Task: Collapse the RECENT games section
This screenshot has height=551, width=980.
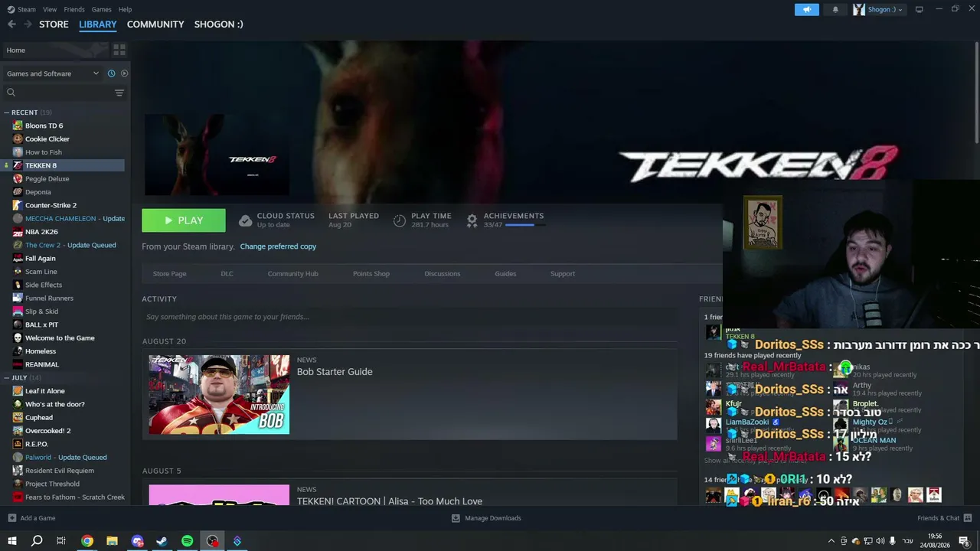Action: tap(7, 112)
